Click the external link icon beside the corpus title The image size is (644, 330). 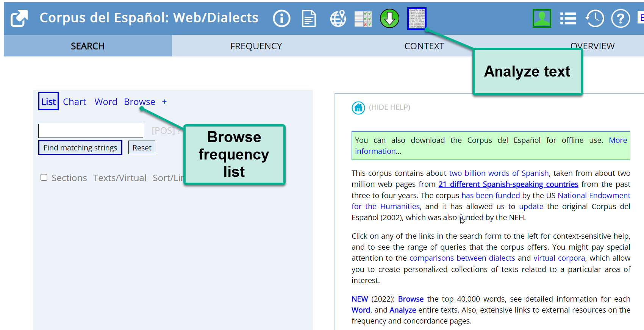coord(19,19)
